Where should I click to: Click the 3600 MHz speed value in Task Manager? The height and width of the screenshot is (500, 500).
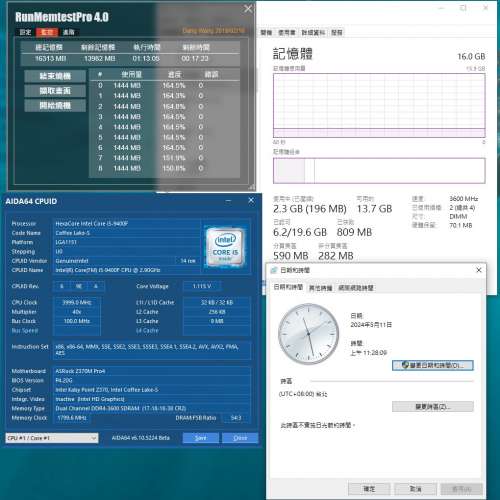tap(464, 199)
